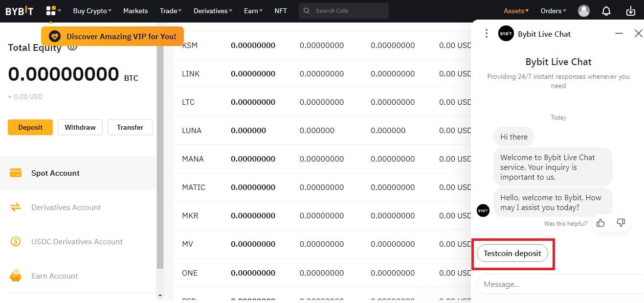Select the Testcoin deposit quick reply

(x=512, y=254)
